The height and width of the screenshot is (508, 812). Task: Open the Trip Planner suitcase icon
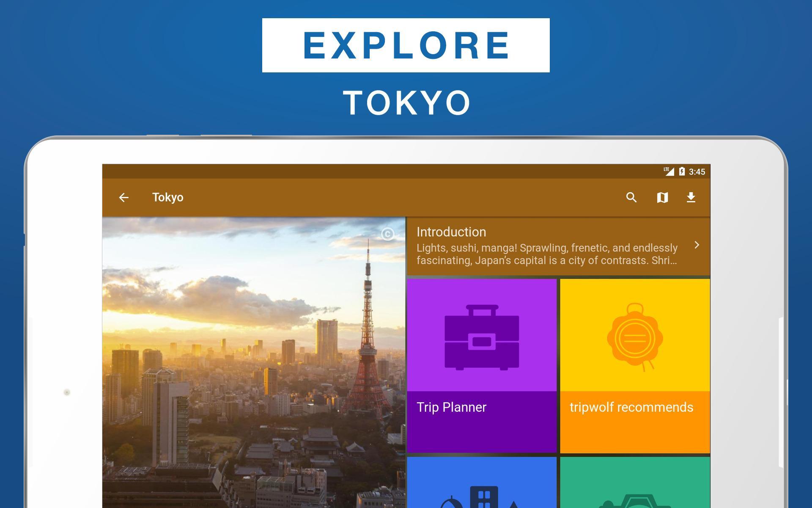point(482,337)
